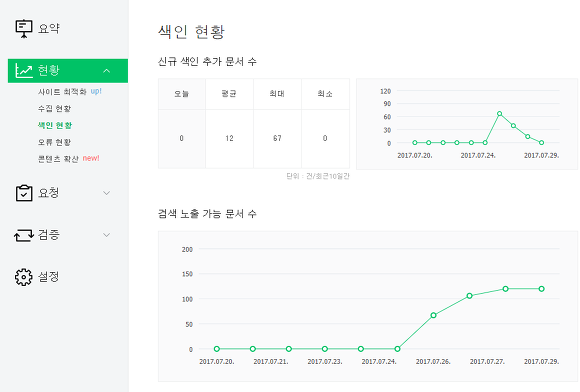Expand the 요청 menu chevron

tap(107, 193)
